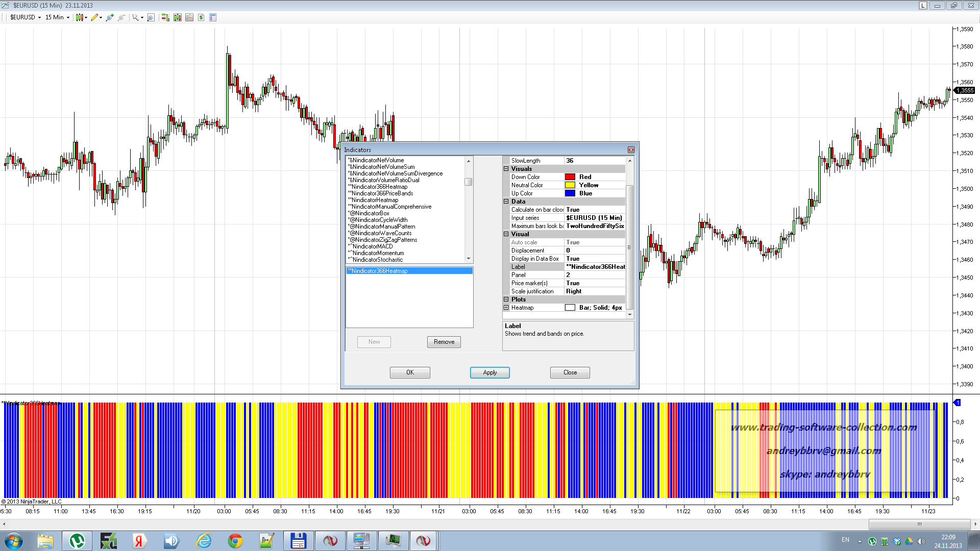Expand the Heatmap plot properties
The image size is (980, 551).
[x=506, y=308]
